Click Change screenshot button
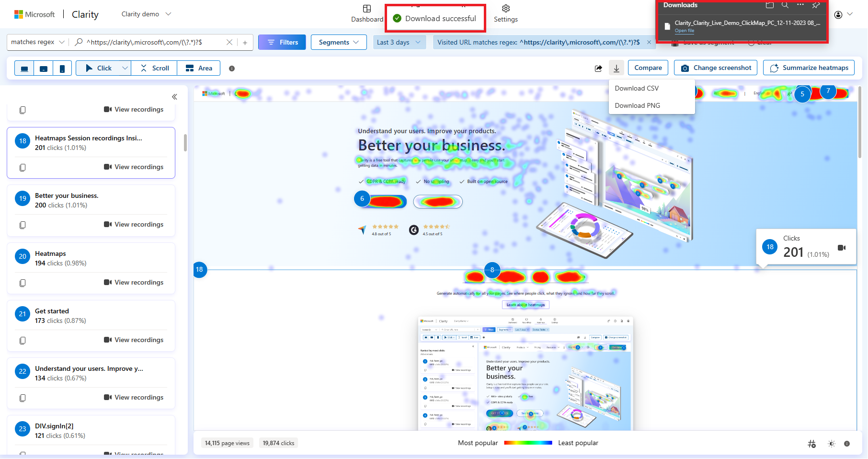Screen dimensions: 868x459 (716, 68)
